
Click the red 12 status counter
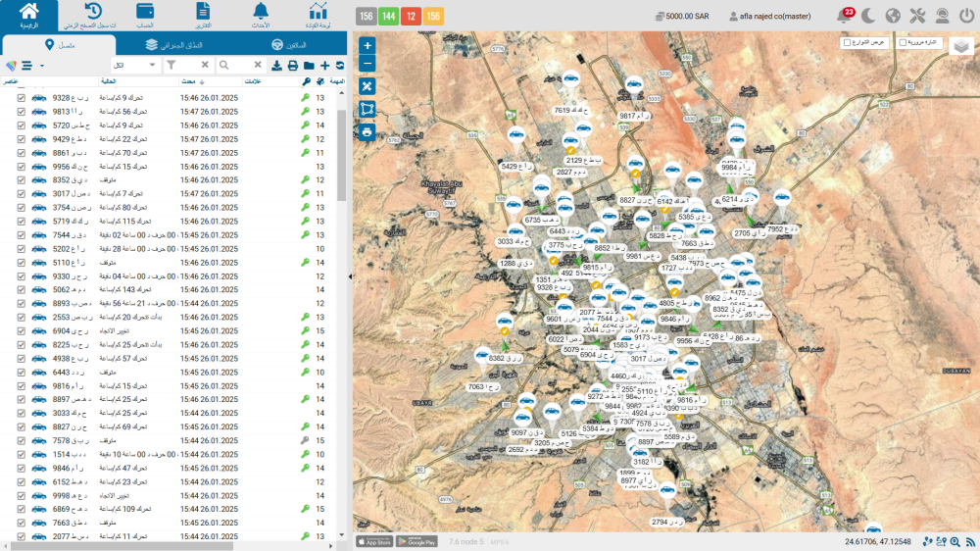[x=411, y=17]
